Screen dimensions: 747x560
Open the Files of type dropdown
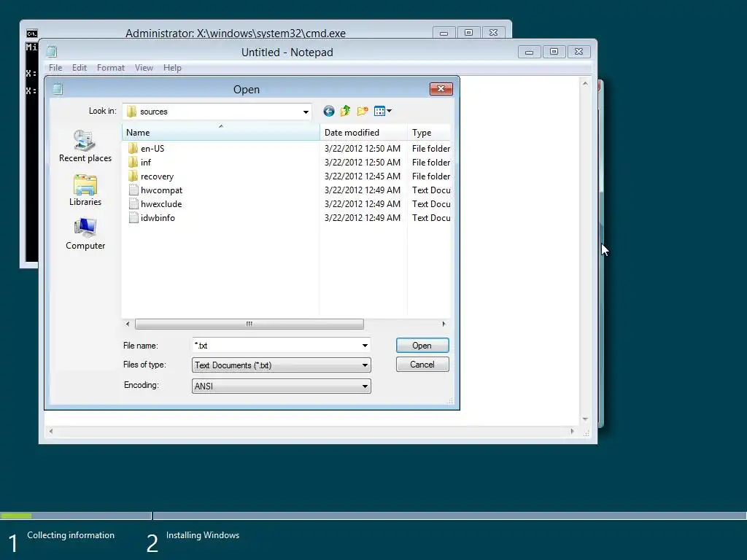tap(365, 365)
